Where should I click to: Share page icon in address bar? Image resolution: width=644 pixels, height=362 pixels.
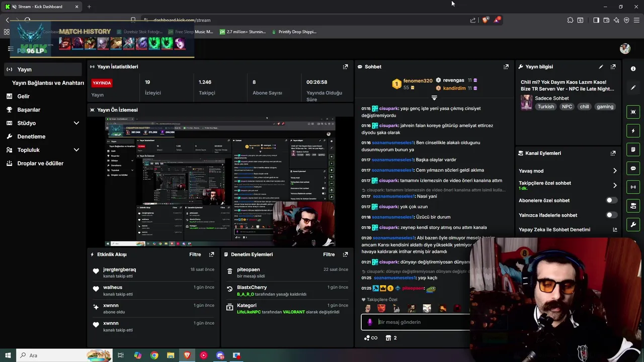point(473,20)
